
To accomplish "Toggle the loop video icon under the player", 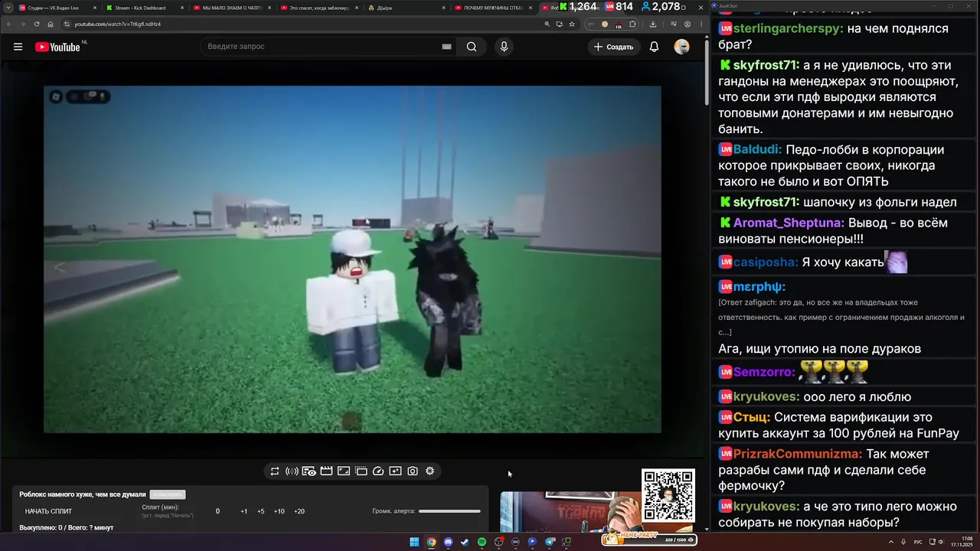I will [x=275, y=471].
